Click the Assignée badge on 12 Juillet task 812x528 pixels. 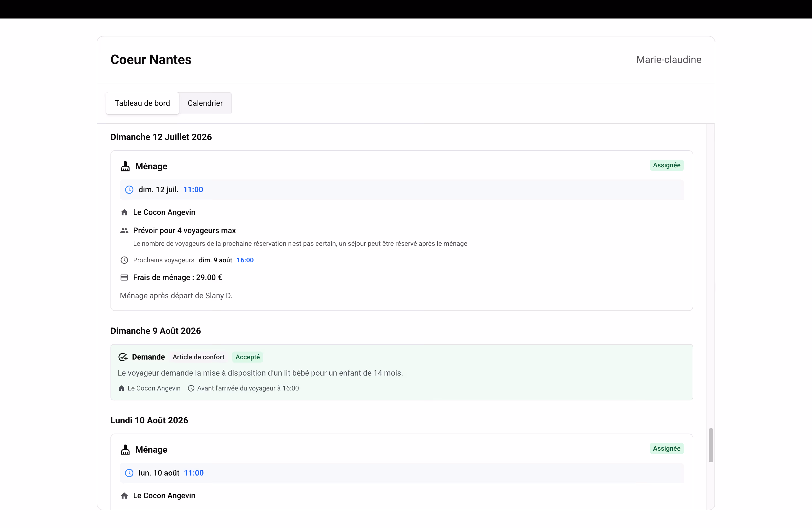pos(666,165)
